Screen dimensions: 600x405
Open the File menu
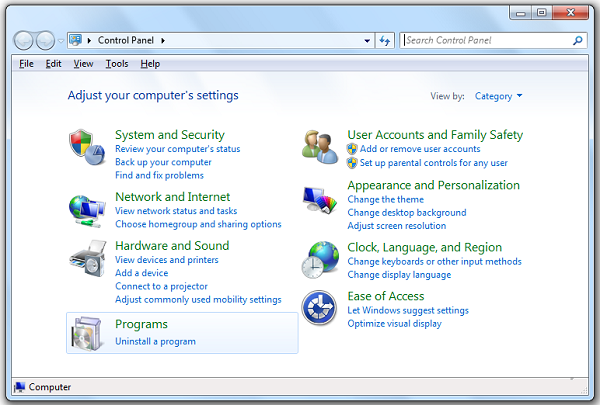pos(26,64)
